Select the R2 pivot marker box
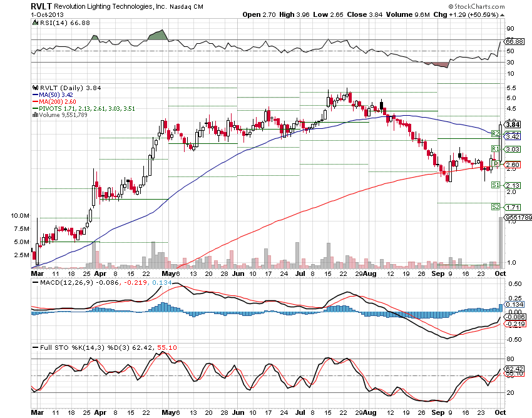The width and height of the screenshot is (532, 418). (496, 134)
